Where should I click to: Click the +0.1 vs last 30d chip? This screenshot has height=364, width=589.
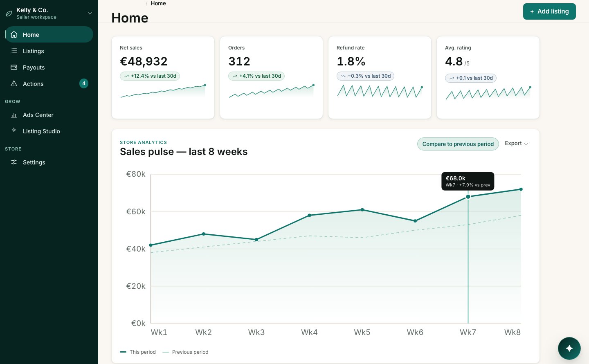point(471,78)
